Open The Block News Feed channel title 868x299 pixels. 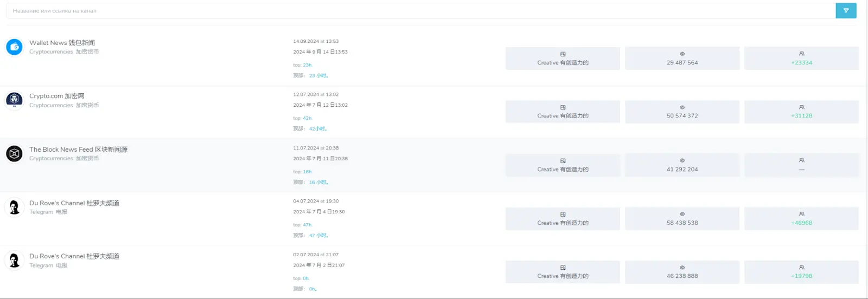[78, 149]
